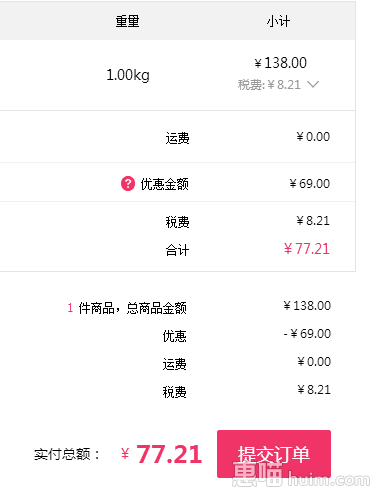Click the 税费 ¥8.21 summary amount
Image resolution: width=370 pixels, height=487 pixels.
click(x=314, y=389)
